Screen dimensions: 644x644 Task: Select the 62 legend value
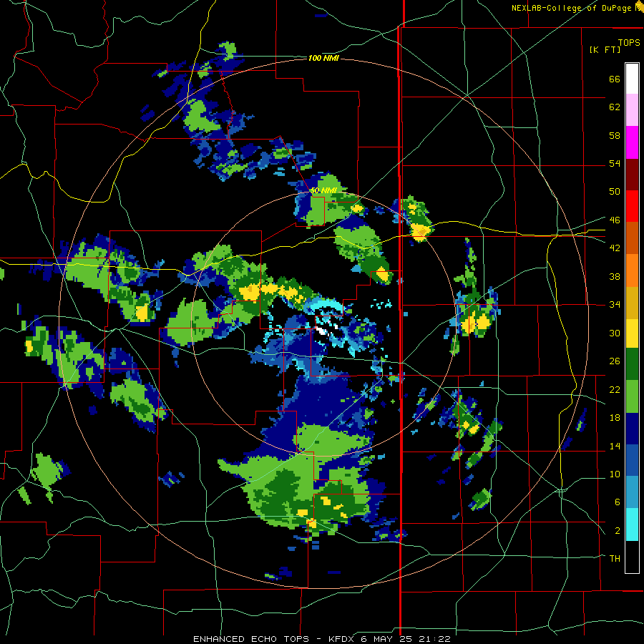[615, 107]
